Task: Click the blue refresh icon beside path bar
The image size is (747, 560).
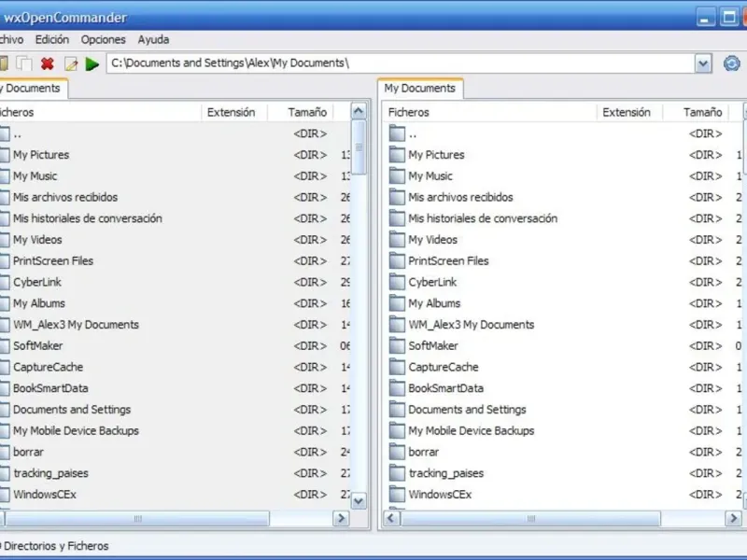Action: tap(732, 63)
